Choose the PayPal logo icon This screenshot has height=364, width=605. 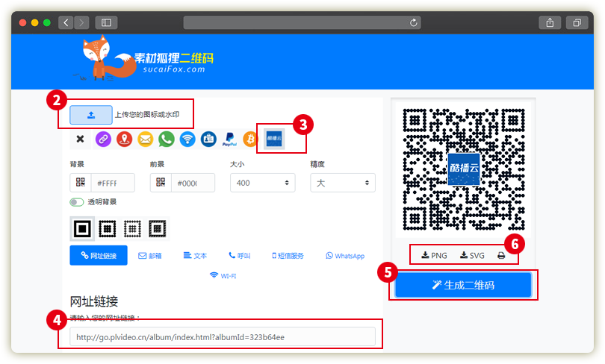coord(229,139)
